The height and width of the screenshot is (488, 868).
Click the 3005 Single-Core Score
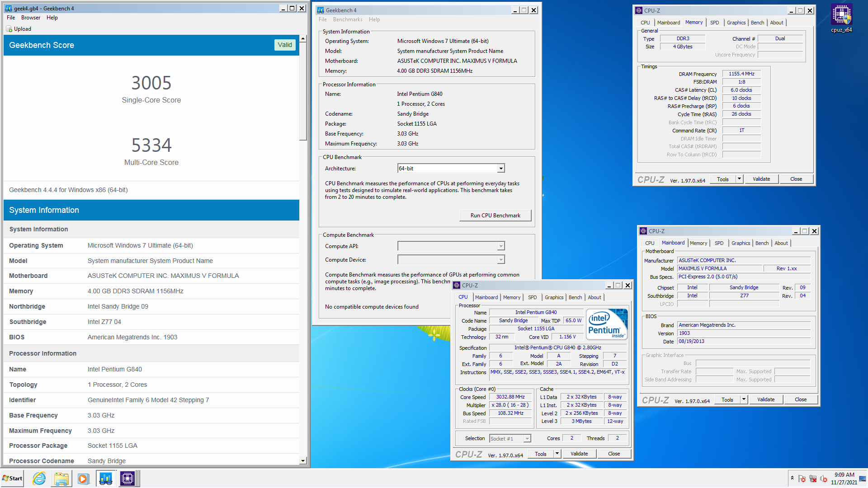pos(151,83)
